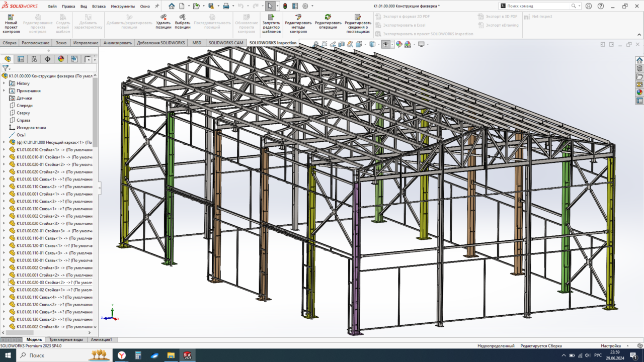Open the Appearances icon in task pane
The width and height of the screenshot is (644, 362).
click(x=639, y=93)
